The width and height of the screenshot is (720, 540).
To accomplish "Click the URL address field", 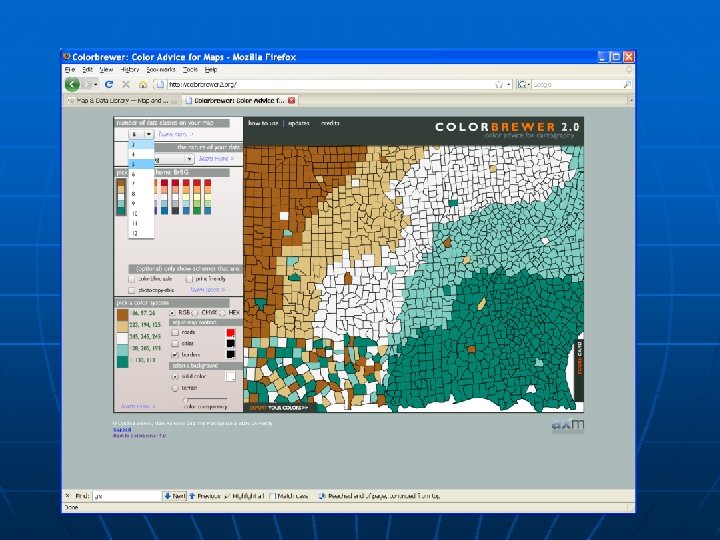I will [x=330, y=84].
